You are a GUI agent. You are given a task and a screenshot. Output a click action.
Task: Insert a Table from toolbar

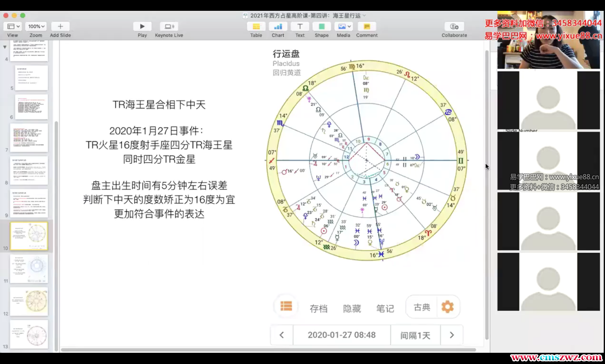point(256,27)
